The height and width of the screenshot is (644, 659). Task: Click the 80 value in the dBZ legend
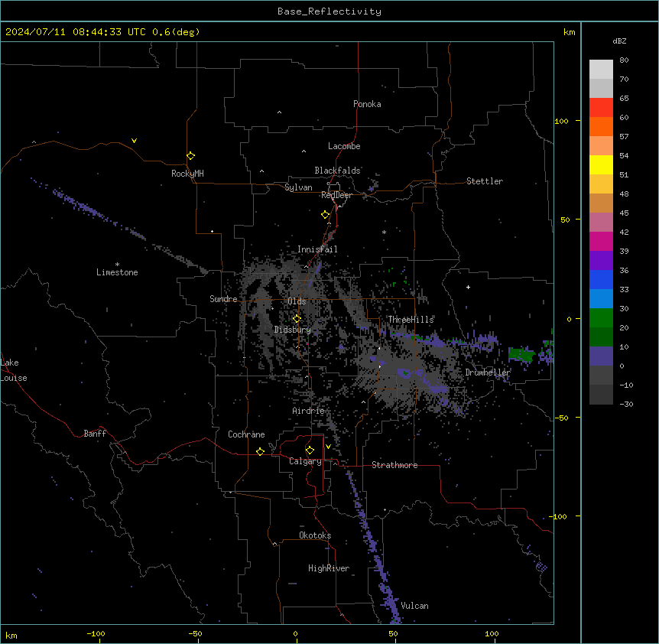coord(624,60)
